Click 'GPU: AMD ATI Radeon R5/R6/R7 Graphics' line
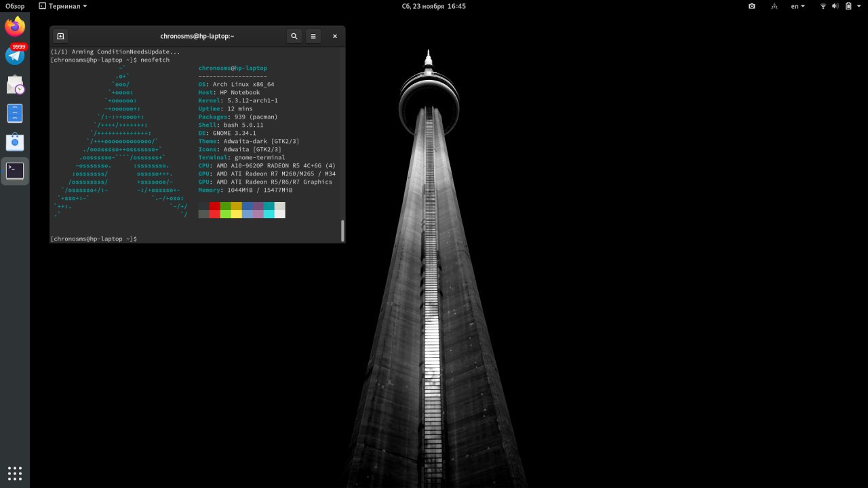This screenshot has width=868, height=488. click(265, 182)
